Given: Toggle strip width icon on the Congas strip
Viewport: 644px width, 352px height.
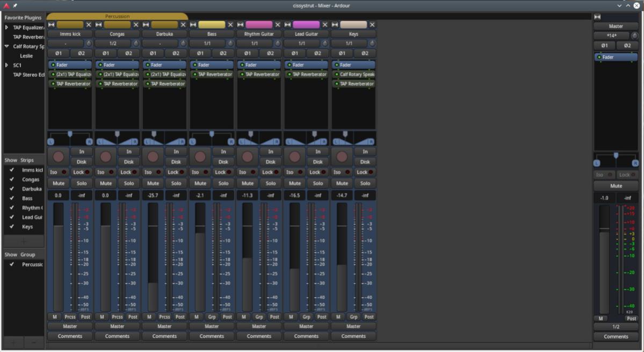Looking at the screenshot, I should (x=98, y=25).
